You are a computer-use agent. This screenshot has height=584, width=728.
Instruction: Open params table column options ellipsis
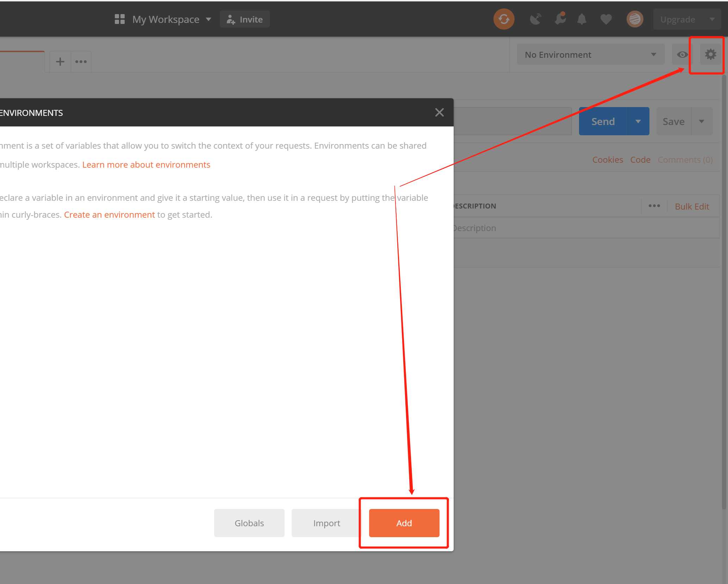pos(654,206)
